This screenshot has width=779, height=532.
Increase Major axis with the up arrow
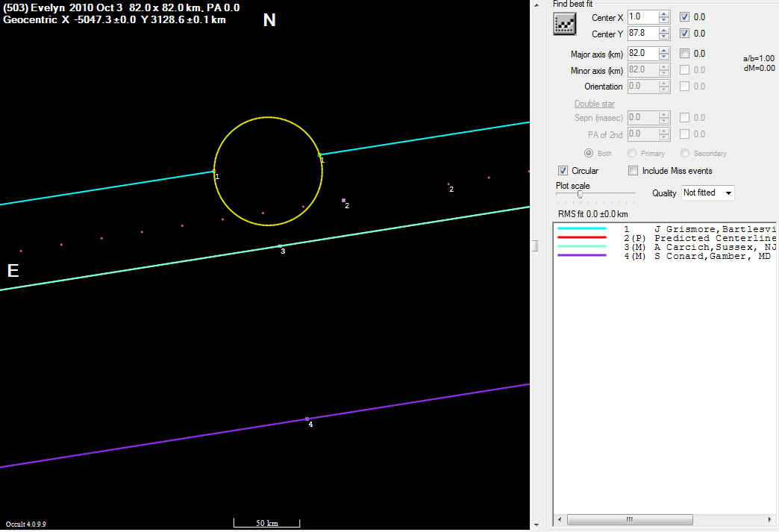[664, 50]
